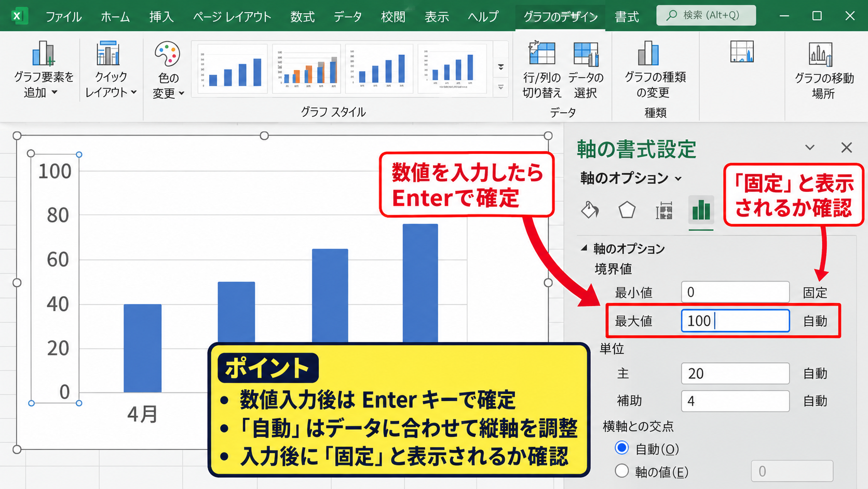Select the effects pentagon icon
Image resolution: width=868 pixels, height=489 pixels.
pos(627,210)
